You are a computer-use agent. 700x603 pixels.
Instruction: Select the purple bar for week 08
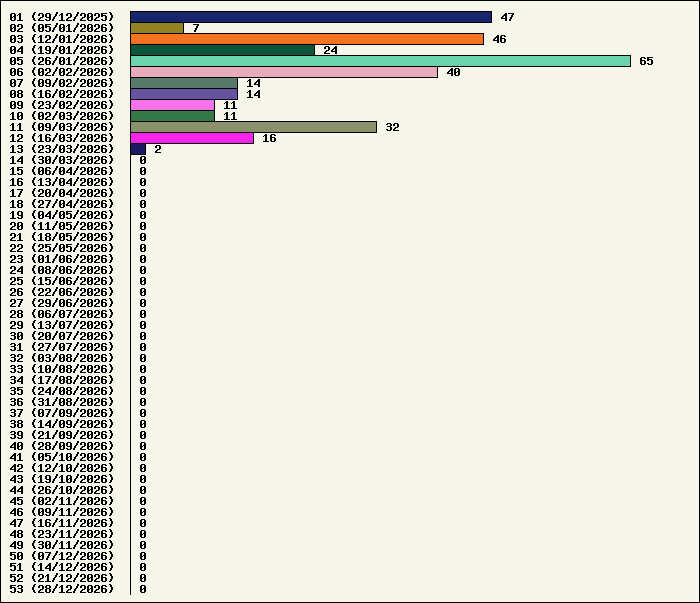click(x=184, y=94)
